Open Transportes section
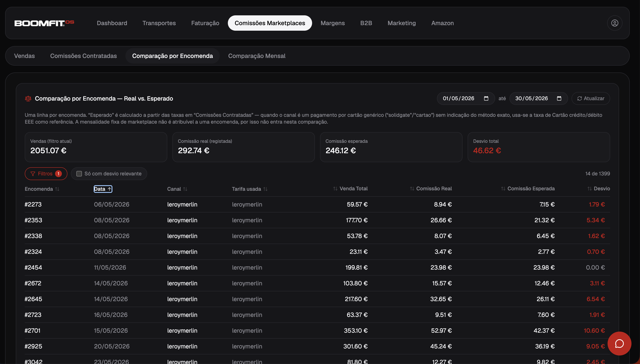 click(x=159, y=23)
